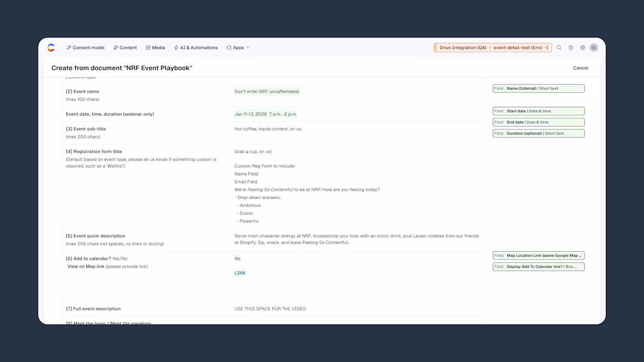644x362 pixels.
Task: Expand the Apps dropdown menu
Action: pos(238,48)
